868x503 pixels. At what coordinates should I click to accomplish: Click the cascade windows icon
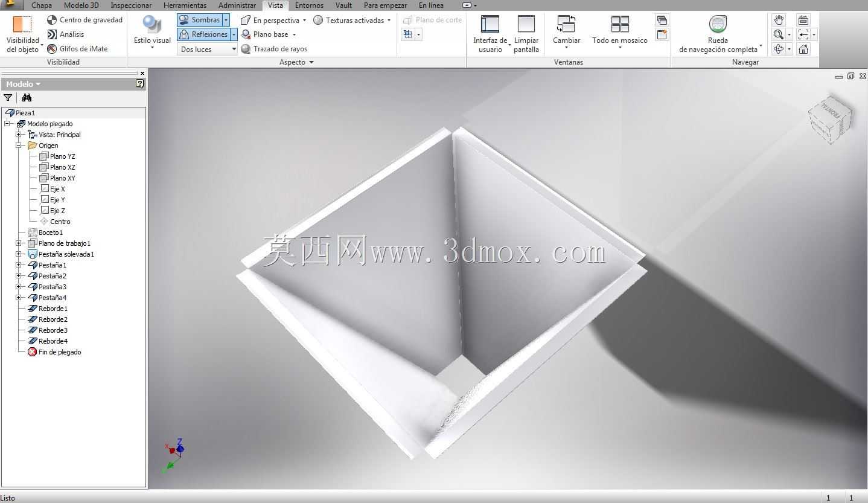coord(662,20)
